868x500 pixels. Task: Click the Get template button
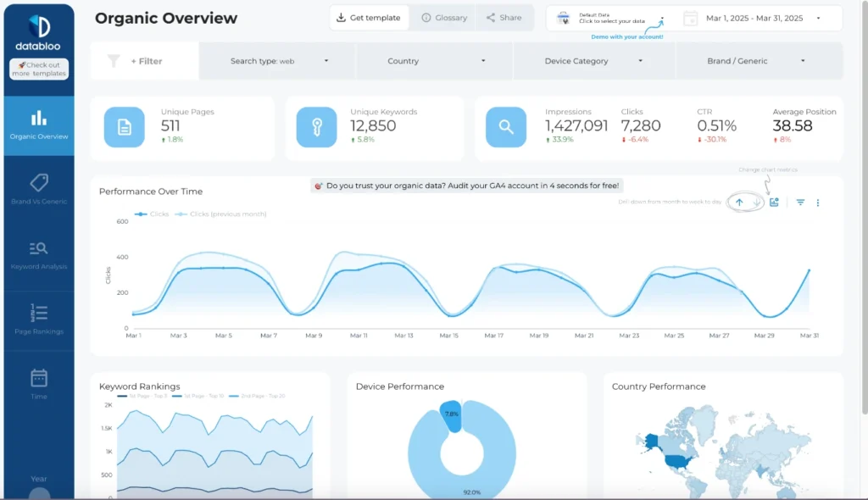368,17
